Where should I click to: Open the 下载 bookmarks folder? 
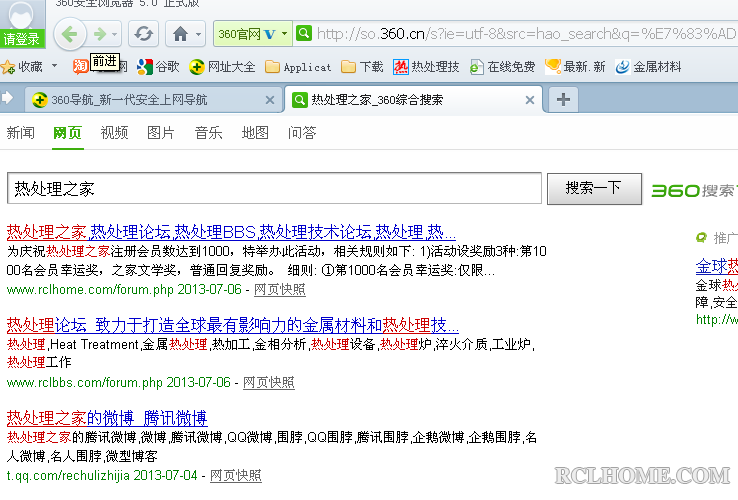(x=362, y=67)
